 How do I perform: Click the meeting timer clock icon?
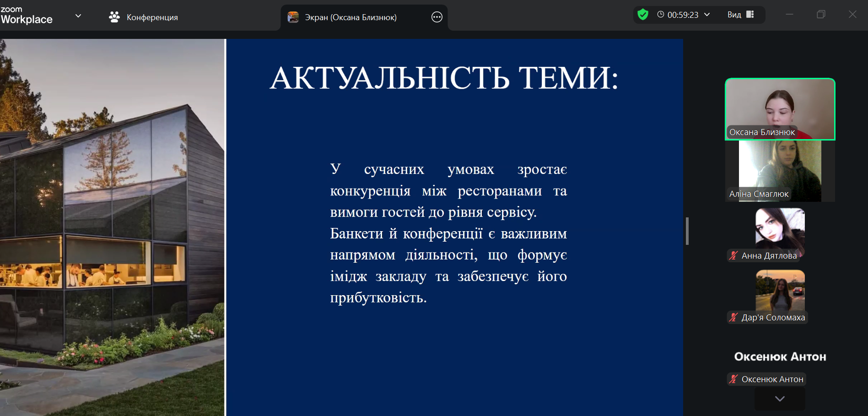pos(660,15)
